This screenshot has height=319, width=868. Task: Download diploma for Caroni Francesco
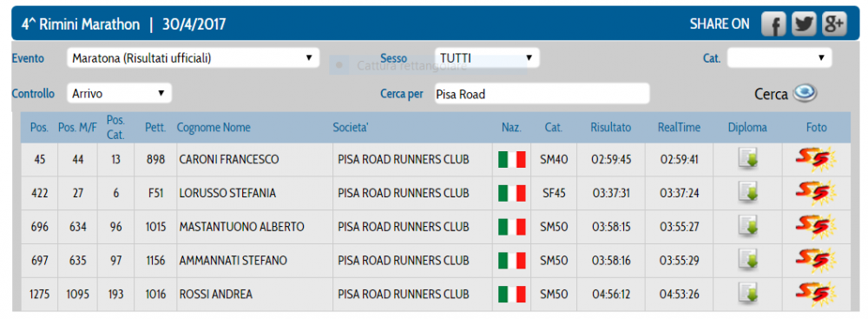tap(748, 160)
